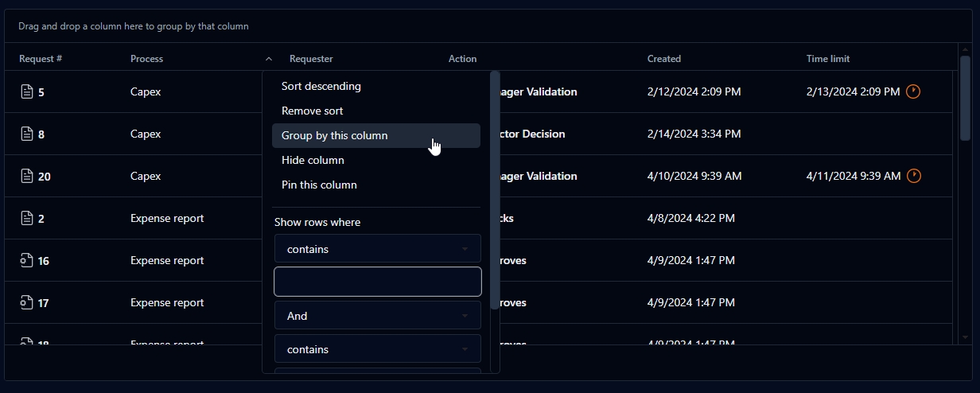Click the document icon for request 2

27,218
